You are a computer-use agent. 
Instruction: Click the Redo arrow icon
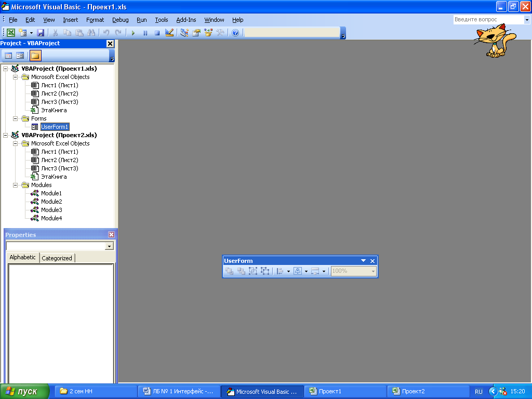[118, 33]
